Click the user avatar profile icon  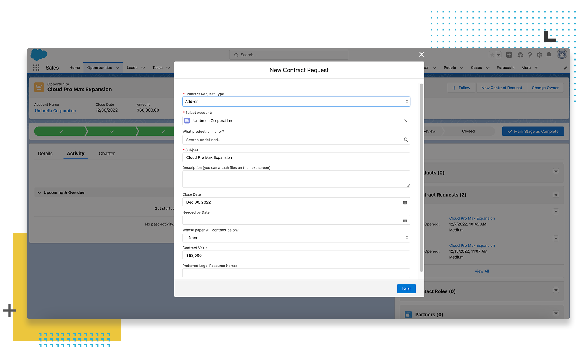(562, 54)
